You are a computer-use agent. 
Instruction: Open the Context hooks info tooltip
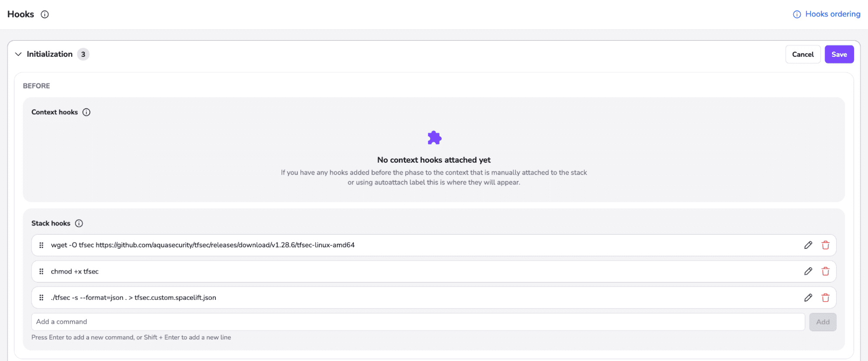(86, 112)
